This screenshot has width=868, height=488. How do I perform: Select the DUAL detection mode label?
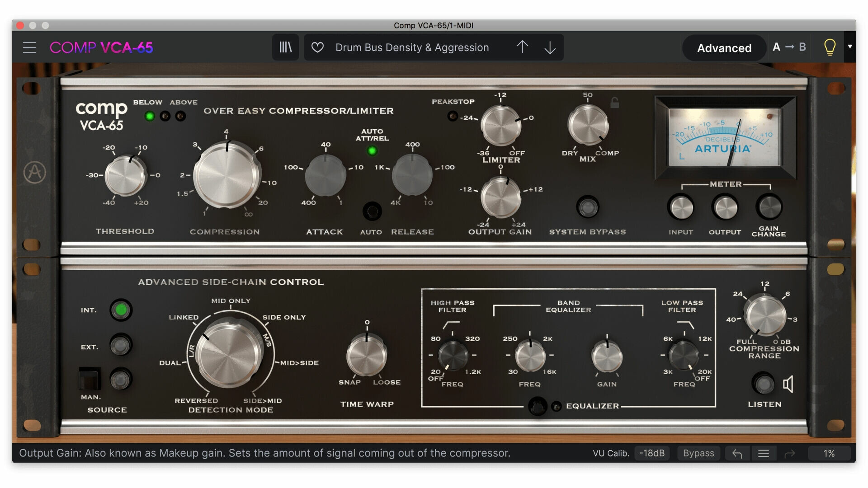click(x=170, y=363)
